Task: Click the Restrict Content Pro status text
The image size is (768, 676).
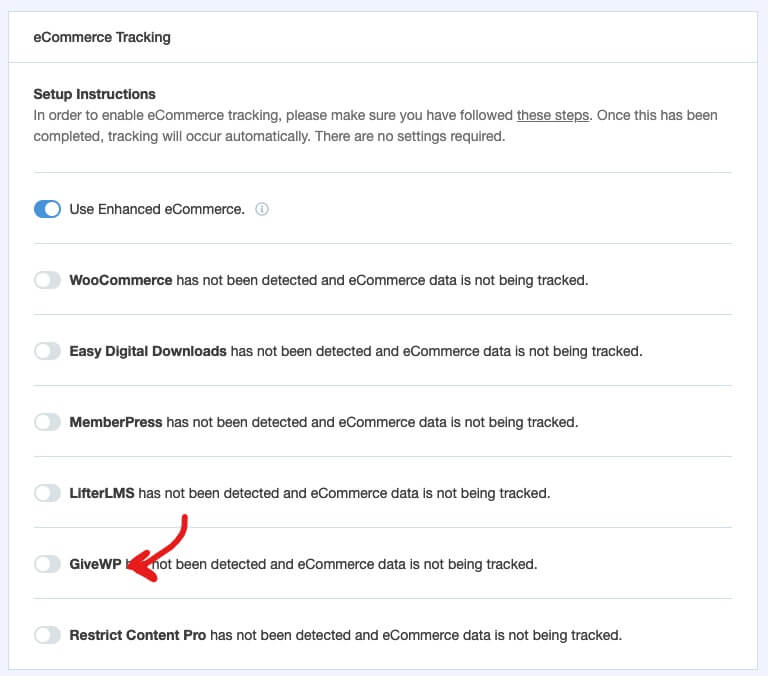Action: [x=346, y=635]
